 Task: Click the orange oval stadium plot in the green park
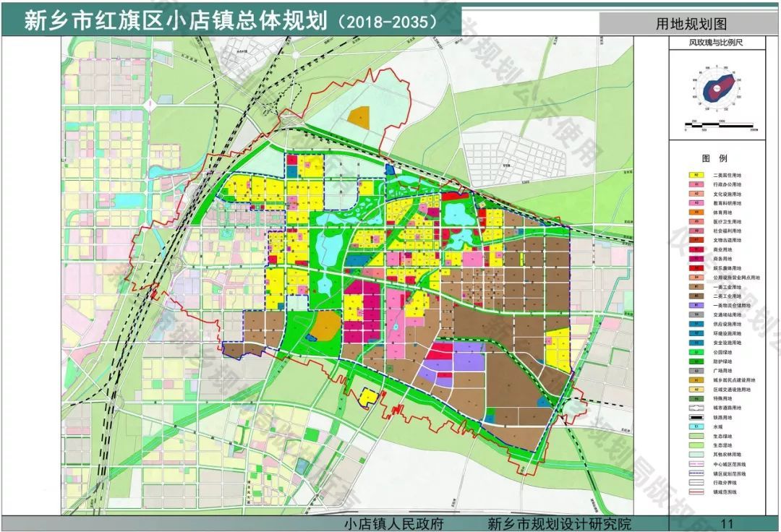325,326
